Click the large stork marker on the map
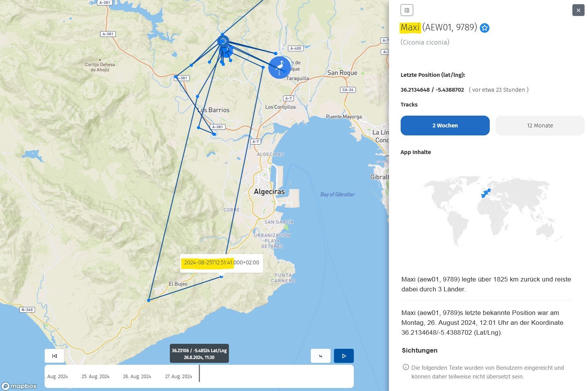 pos(280,67)
